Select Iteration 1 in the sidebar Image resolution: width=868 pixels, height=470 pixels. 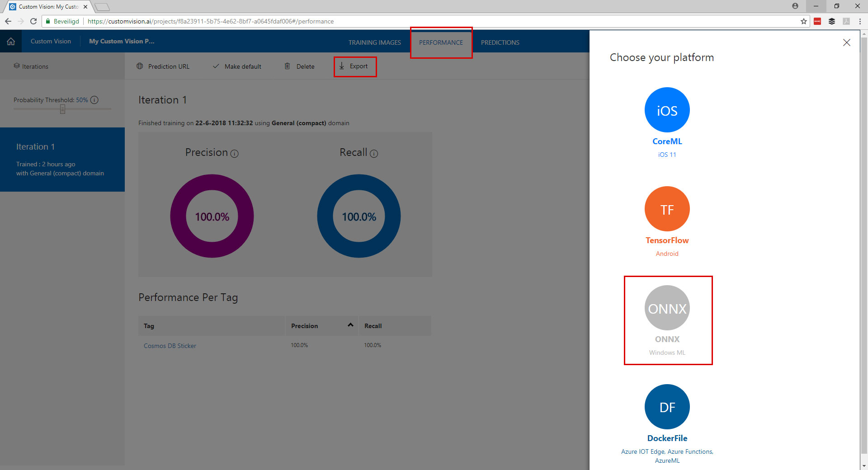62,160
